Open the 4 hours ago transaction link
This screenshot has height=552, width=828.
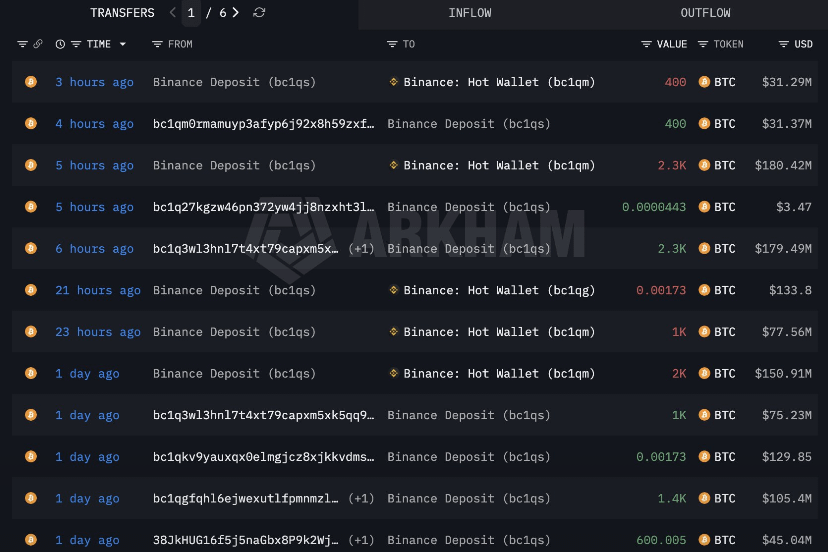[95, 124]
